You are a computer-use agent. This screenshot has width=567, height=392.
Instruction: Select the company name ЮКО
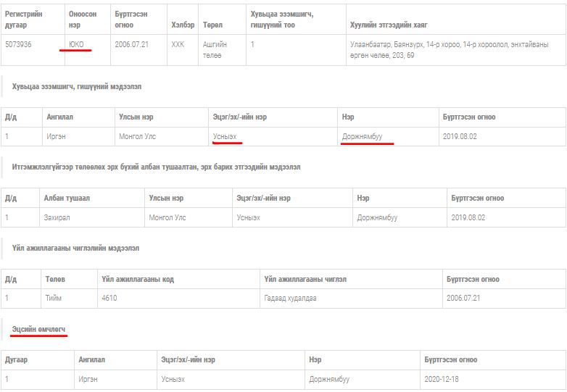pyautogui.click(x=76, y=44)
